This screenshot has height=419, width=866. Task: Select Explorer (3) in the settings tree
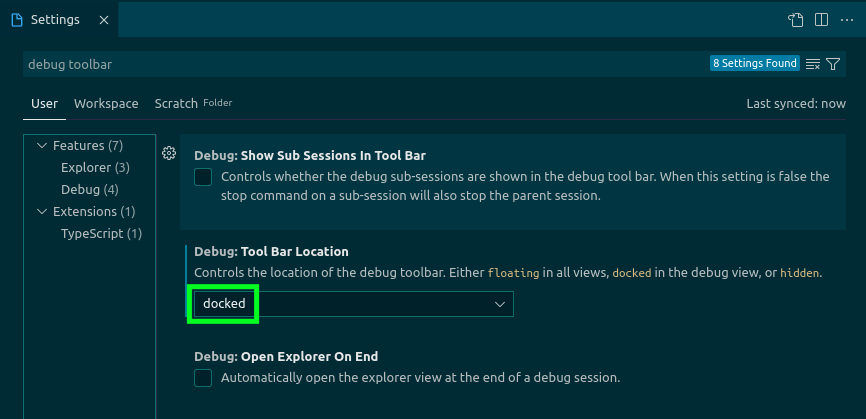coord(95,168)
